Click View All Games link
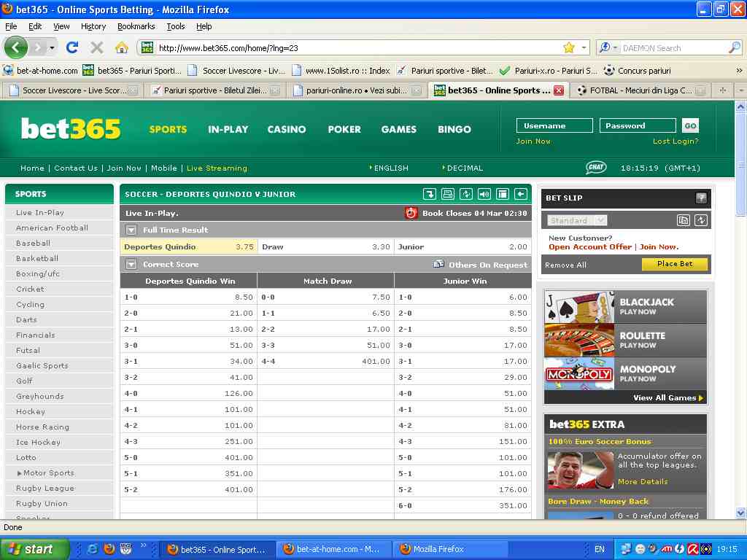The height and width of the screenshot is (560, 747). click(668, 397)
